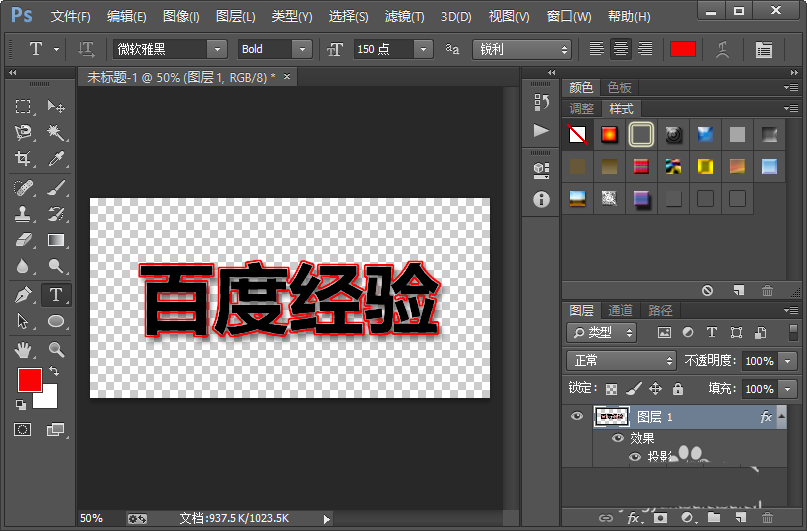Select the Healing Brush tool
Screen dimensions: 807x531
(x=23, y=187)
